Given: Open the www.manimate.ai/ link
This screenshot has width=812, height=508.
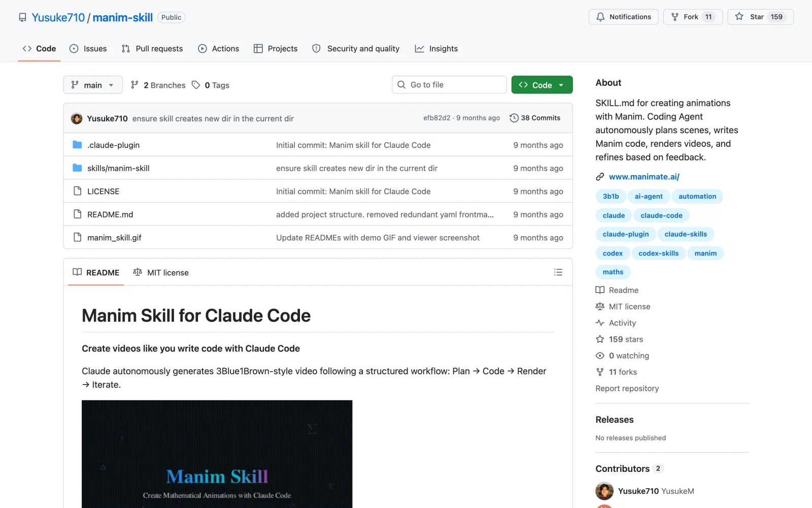Looking at the screenshot, I should (x=644, y=177).
